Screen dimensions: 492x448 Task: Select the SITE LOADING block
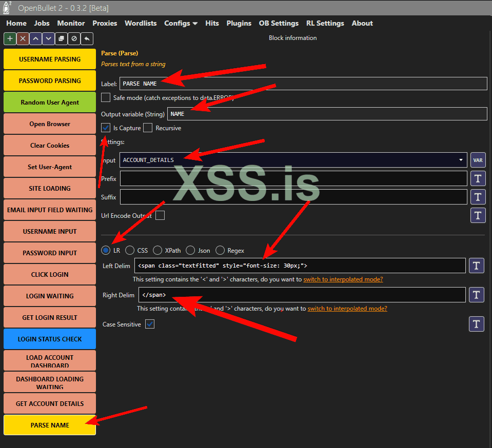coord(50,189)
